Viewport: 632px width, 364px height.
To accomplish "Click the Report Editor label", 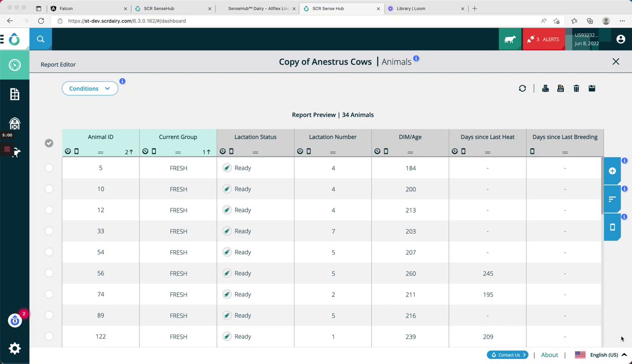I will 58,65.
